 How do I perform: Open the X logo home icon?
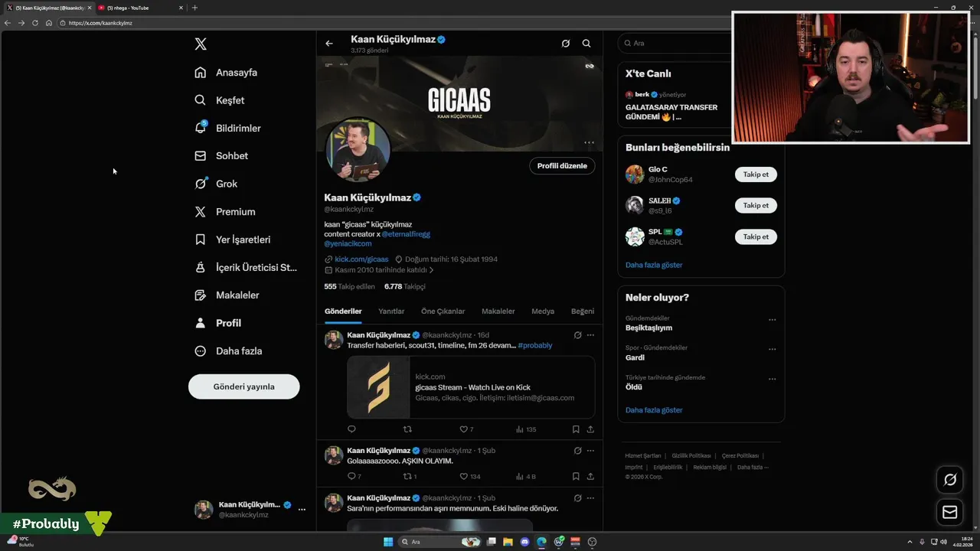(201, 44)
